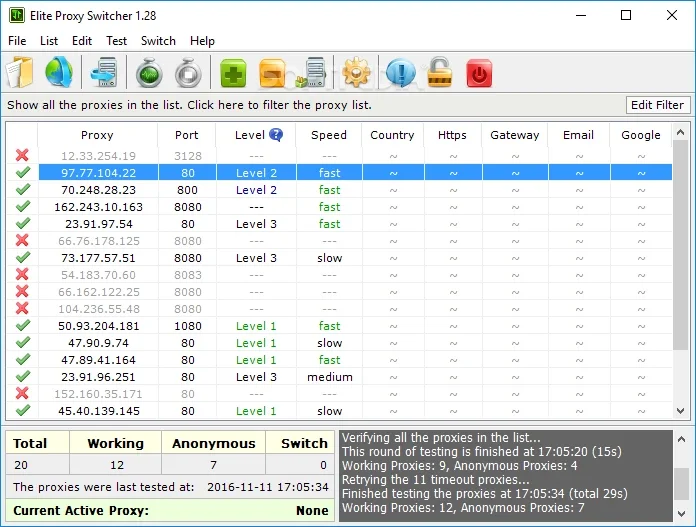The width and height of the screenshot is (696, 527).
Task: Click the open file folder toolbar icon
Action: [x=20, y=72]
